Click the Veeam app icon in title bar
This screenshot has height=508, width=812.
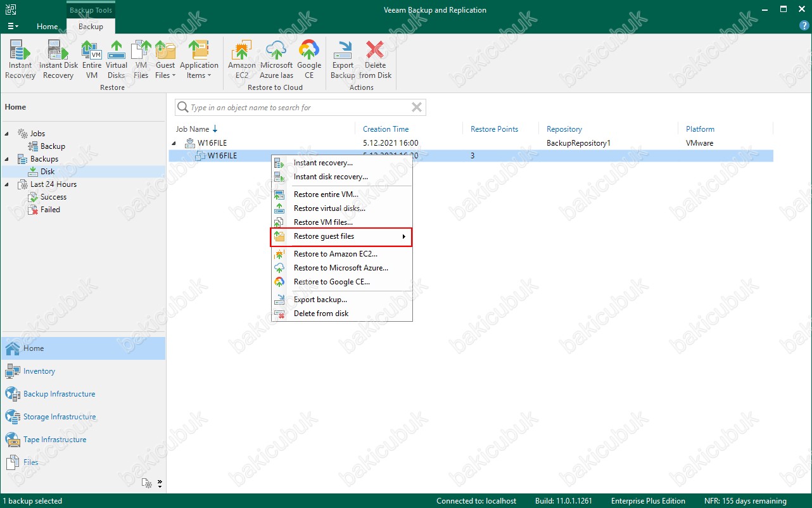tap(11, 10)
